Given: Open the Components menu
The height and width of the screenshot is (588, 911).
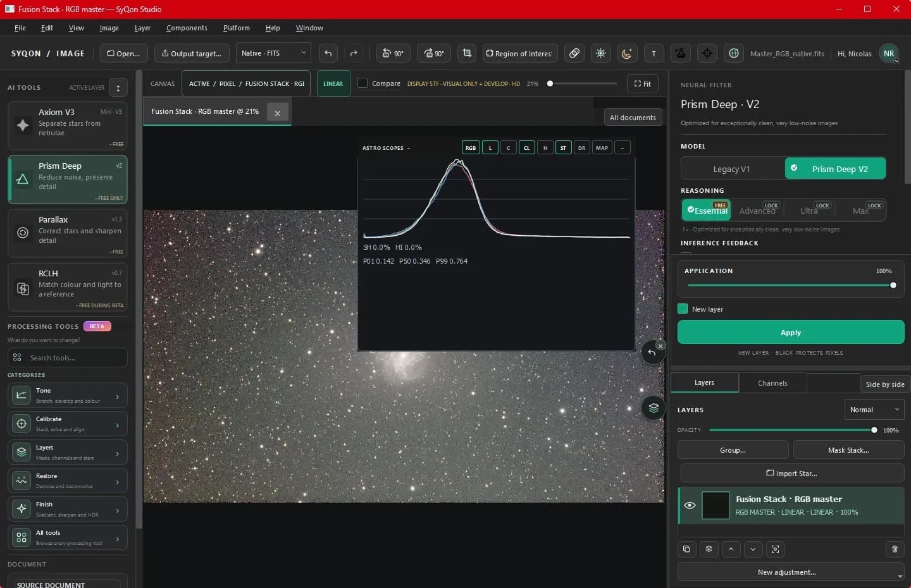Looking at the screenshot, I should coord(187,28).
